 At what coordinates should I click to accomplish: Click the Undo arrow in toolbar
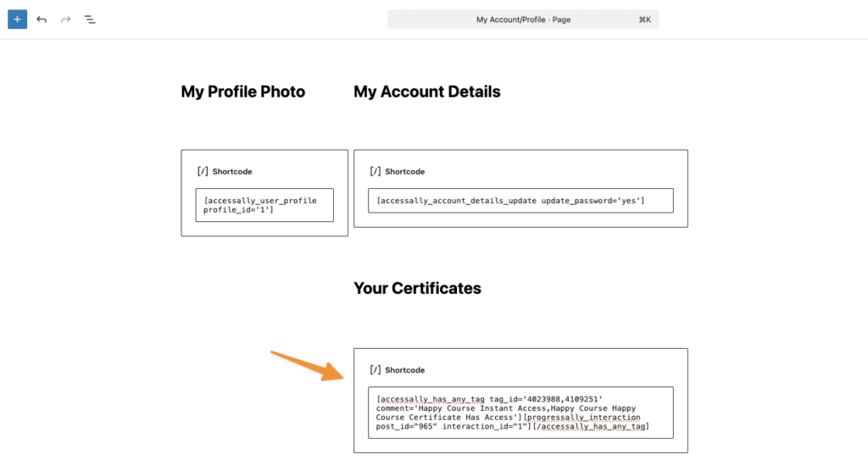(42, 19)
